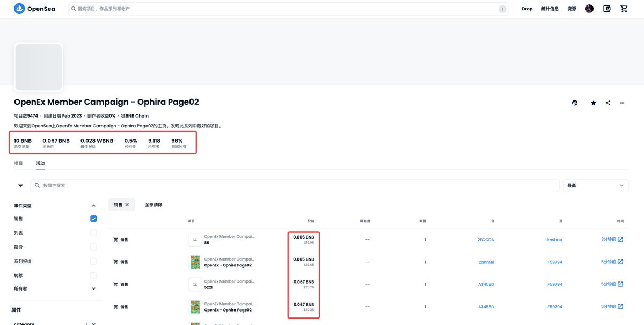
Task: Open the external link icon on the zanmei row
Action: [620, 262]
